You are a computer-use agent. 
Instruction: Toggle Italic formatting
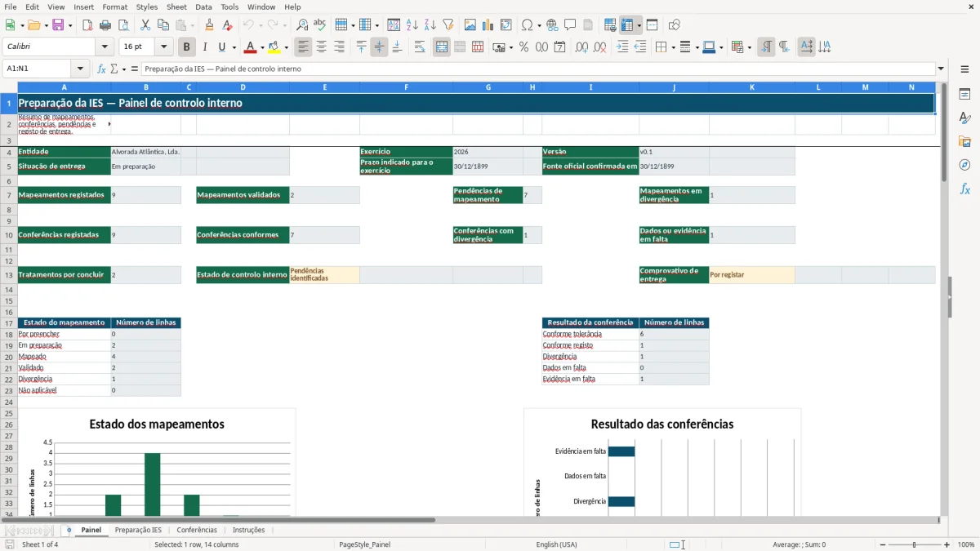click(204, 47)
